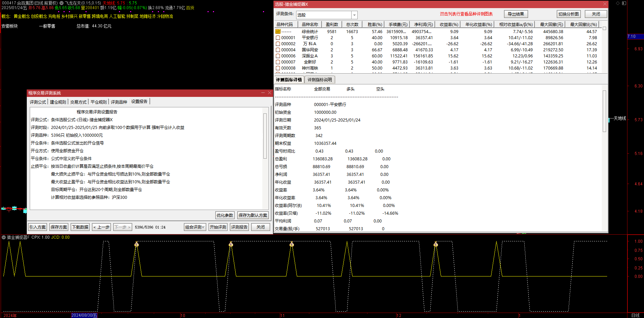
Task: Click 关闭 button in the 选股 results window
Action: click(596, 14)
